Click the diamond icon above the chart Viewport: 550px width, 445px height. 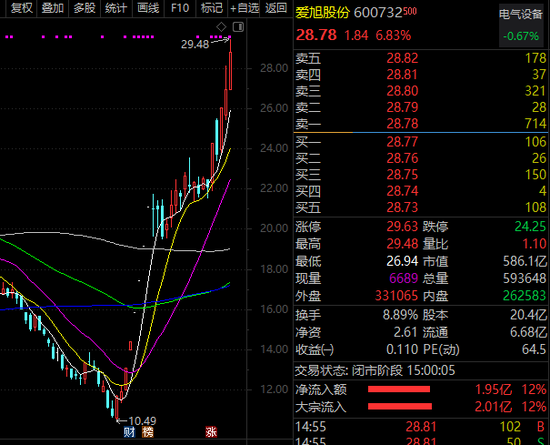click(221, 27)
